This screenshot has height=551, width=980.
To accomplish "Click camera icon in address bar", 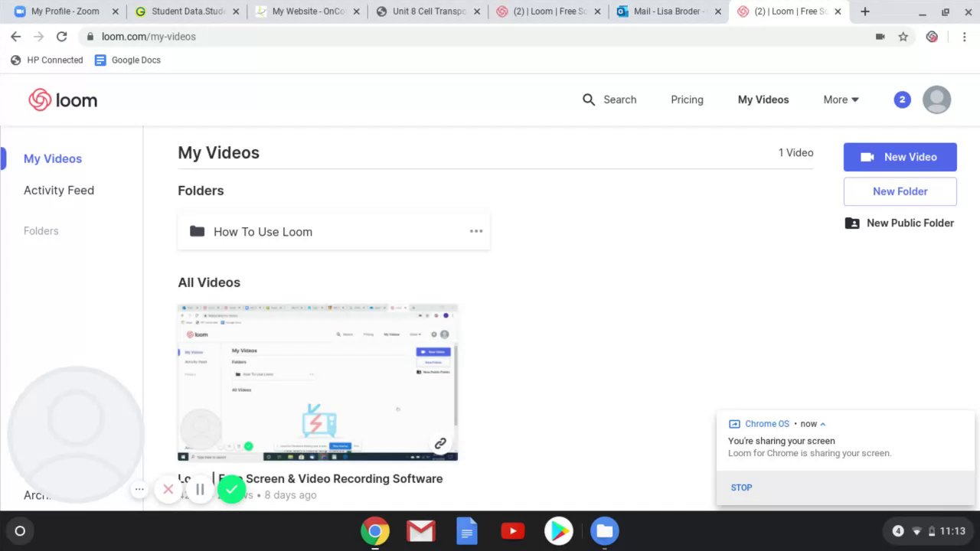I will (880, 37).
